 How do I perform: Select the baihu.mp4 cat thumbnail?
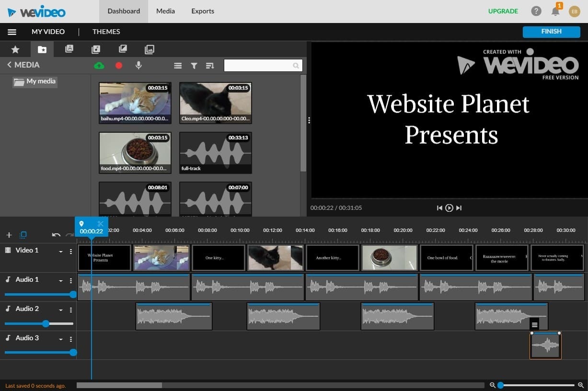[x=135, y=103]
